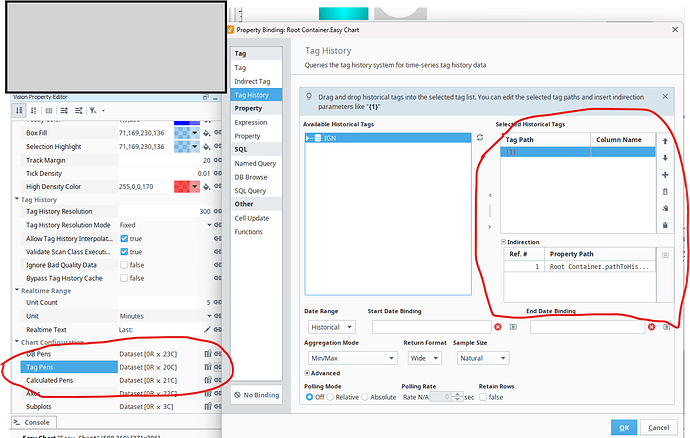690x438 pixels.
Task: Open the Console tab
Action: tap(33, 422)
